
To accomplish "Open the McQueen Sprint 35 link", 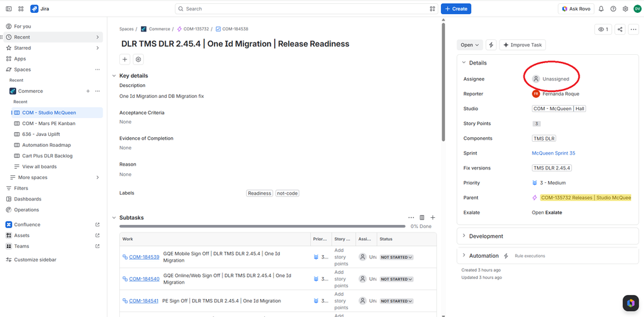I will point(553,153).
